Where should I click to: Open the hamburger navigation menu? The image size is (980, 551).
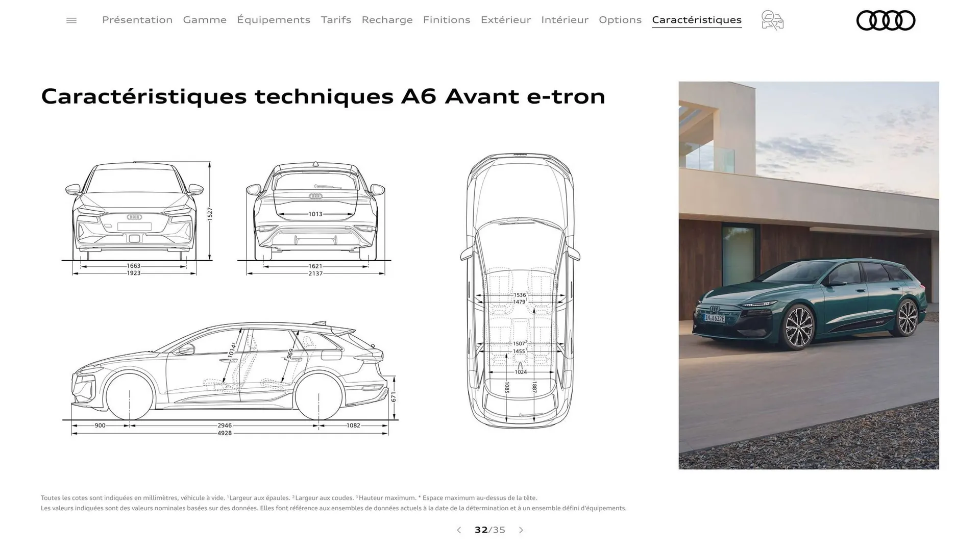71,20
